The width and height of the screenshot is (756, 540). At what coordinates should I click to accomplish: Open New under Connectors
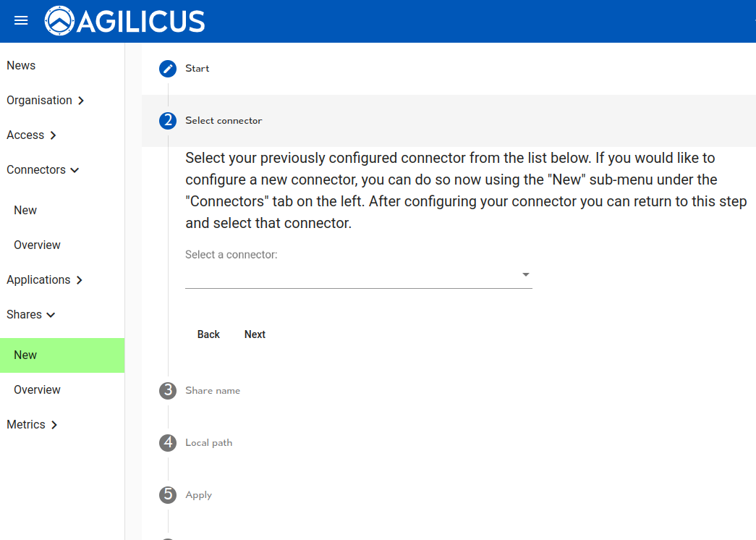25,211
